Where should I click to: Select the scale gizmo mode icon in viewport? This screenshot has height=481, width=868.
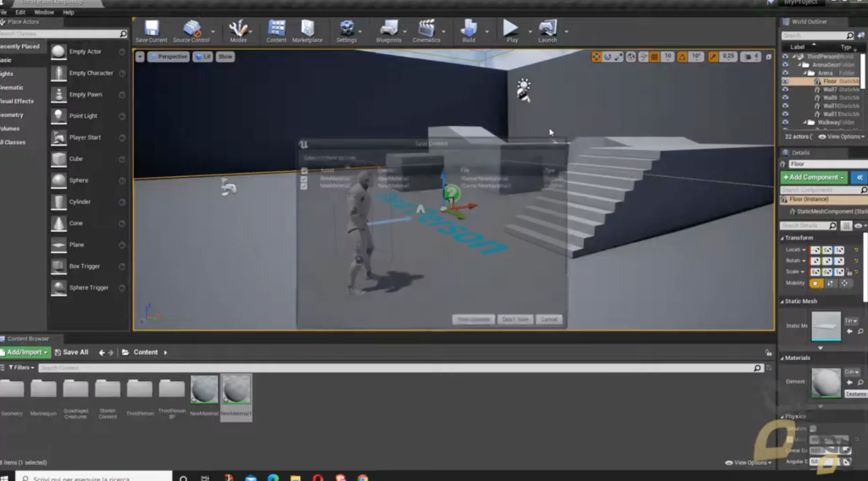pyautogui.click(x=618, y=57)
